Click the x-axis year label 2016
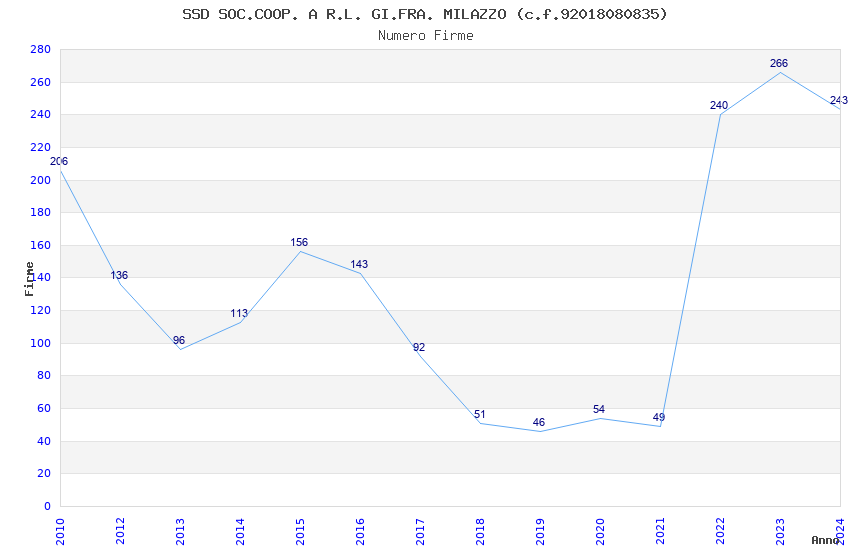Viewport: 850px width, 550px height. 360,532
